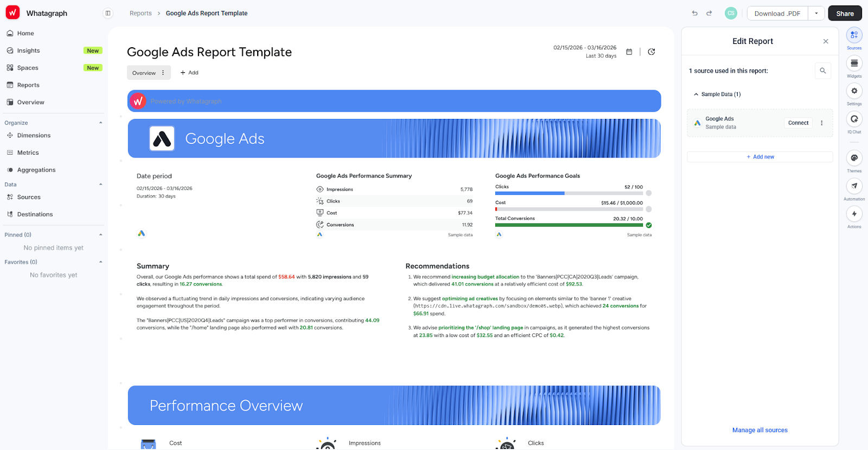The height and width of the screenshot is (450, 868).
Task: Open the date range calendar icon
Action: pos(629,52)
